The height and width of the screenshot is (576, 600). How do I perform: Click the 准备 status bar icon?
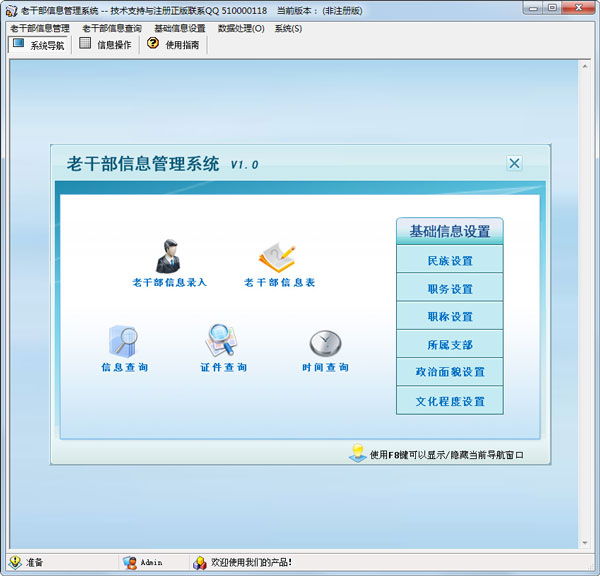click(x=15, y=562)
